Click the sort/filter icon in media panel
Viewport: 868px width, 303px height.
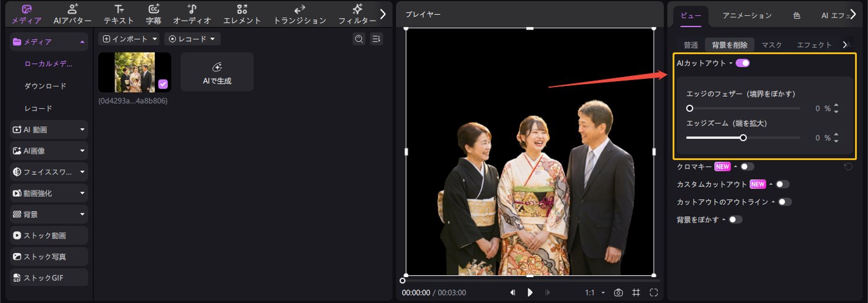[x=377, y=39]
